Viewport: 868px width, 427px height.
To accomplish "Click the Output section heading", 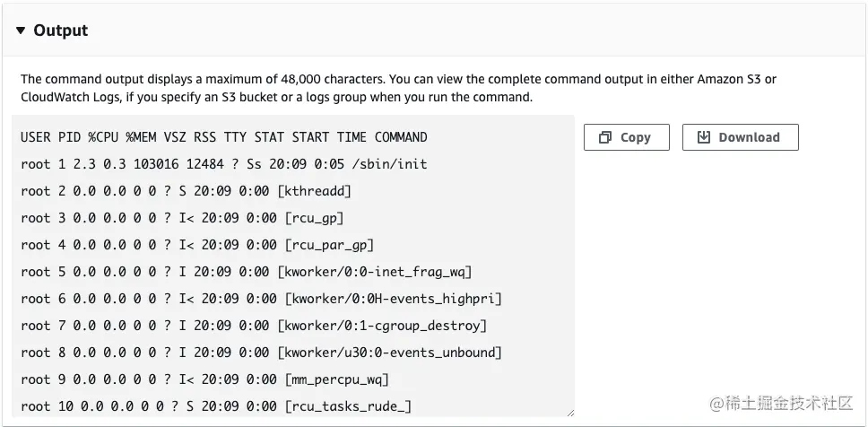I will click(60, 30).
